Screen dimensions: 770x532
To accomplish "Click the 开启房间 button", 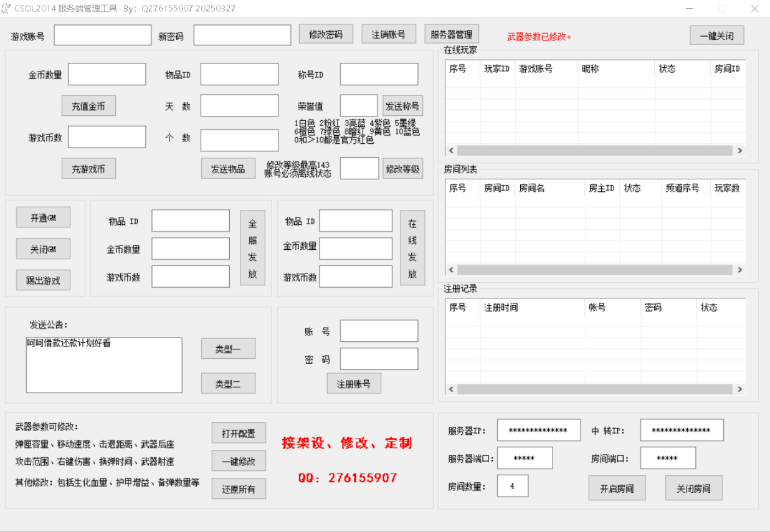I will [x=617, y=488].
